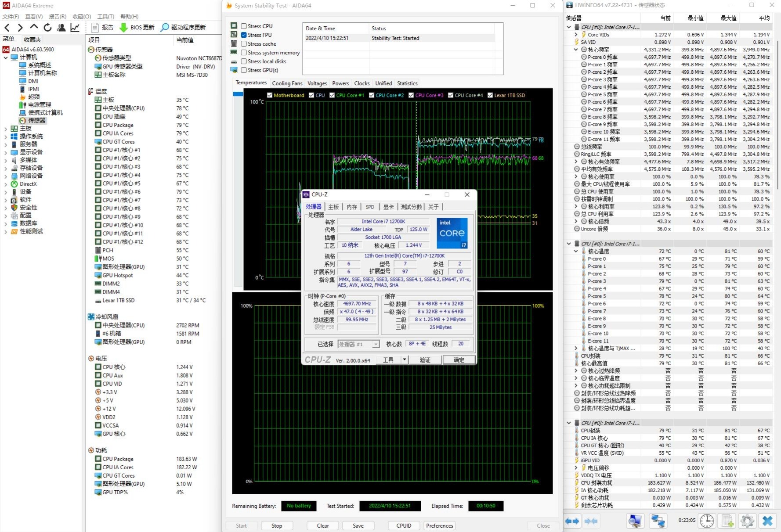Click the Clear button
Image resolution: width=781 pixels, height=532 pixels.
tap(323, 525)
